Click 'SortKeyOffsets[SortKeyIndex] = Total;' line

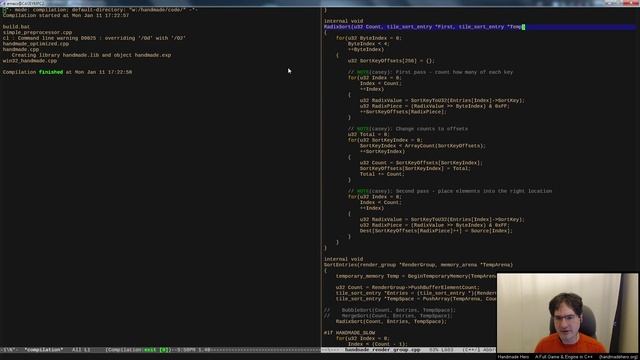[415, 169]
